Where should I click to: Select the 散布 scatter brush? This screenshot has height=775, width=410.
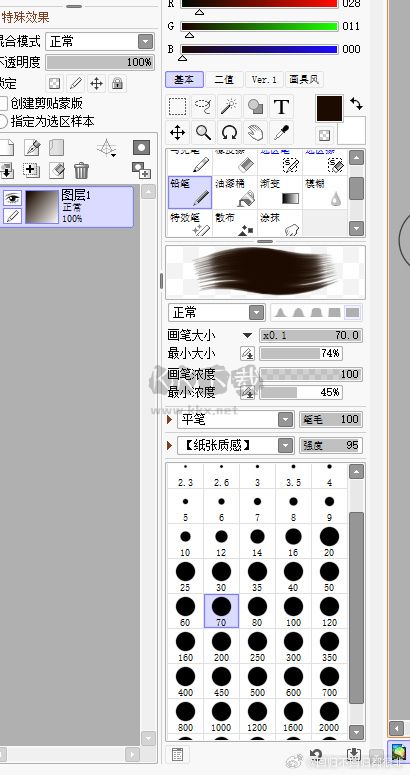coord(235,223)
